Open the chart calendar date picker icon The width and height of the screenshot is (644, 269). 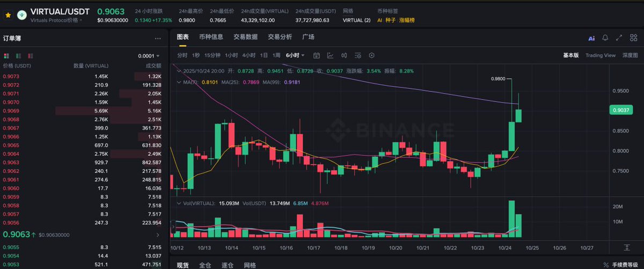(317, 55)
